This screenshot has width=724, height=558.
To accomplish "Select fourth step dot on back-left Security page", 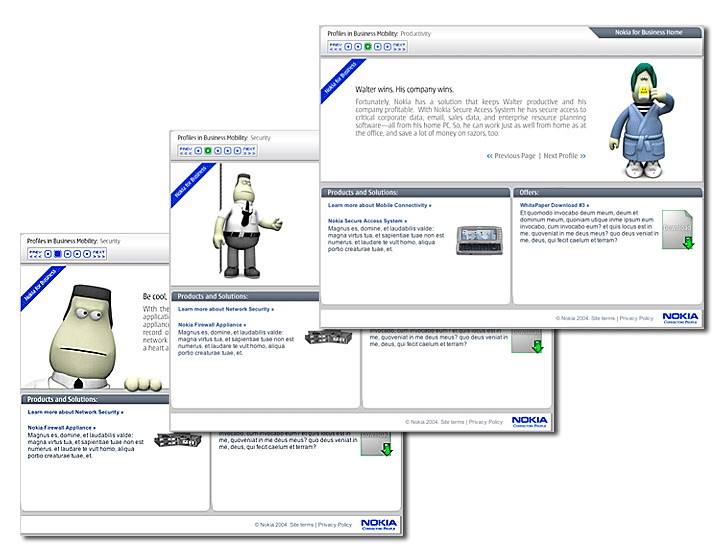I will (77, 254).
